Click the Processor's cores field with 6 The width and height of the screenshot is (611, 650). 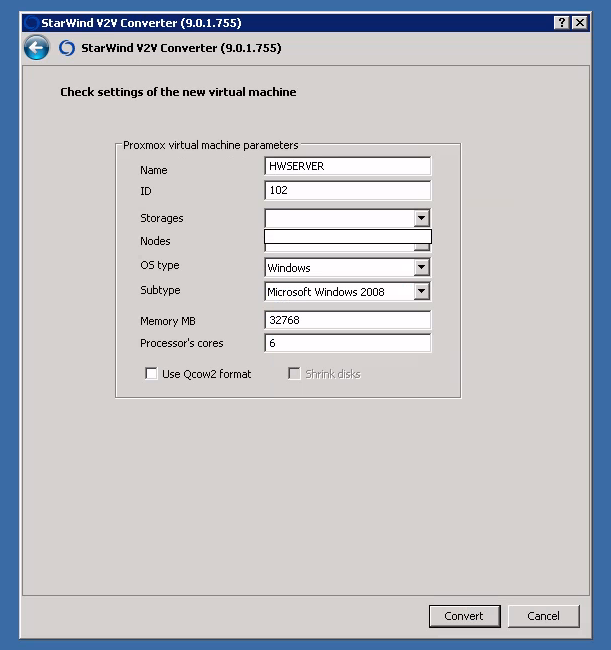click(347, 343)
